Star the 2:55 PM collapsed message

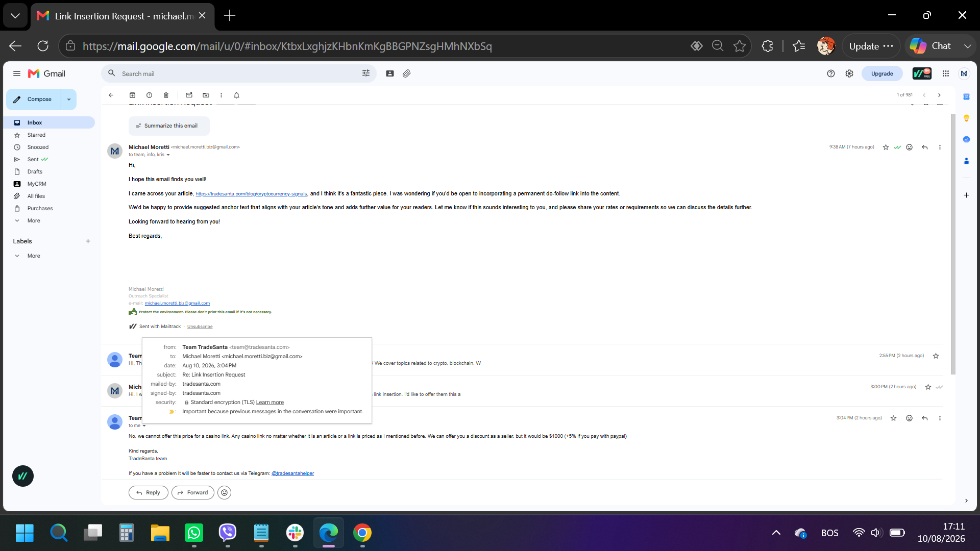(x=936, y=356)
